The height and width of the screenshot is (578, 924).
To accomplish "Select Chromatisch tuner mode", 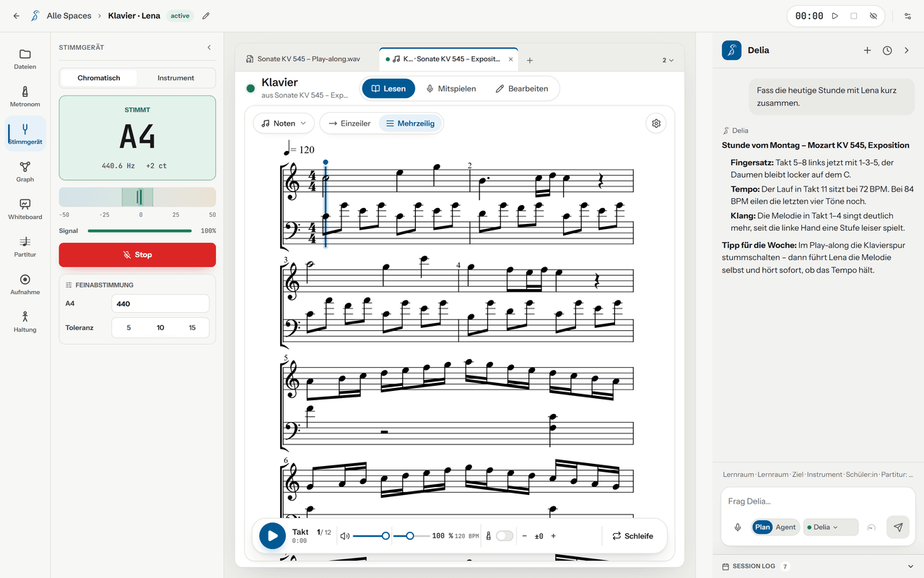I will click(x=99, y=78).
